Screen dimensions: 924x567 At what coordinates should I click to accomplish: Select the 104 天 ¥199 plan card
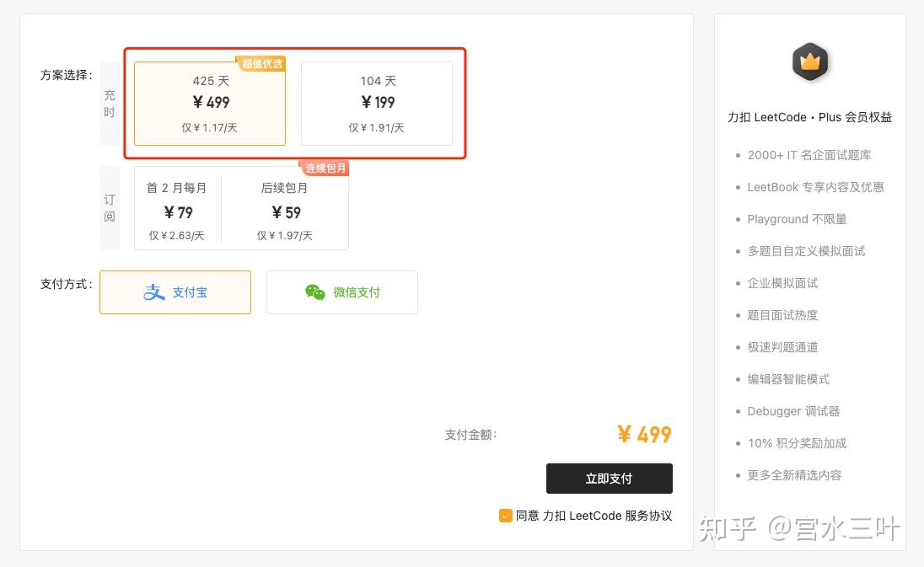(x=378, y=103)
